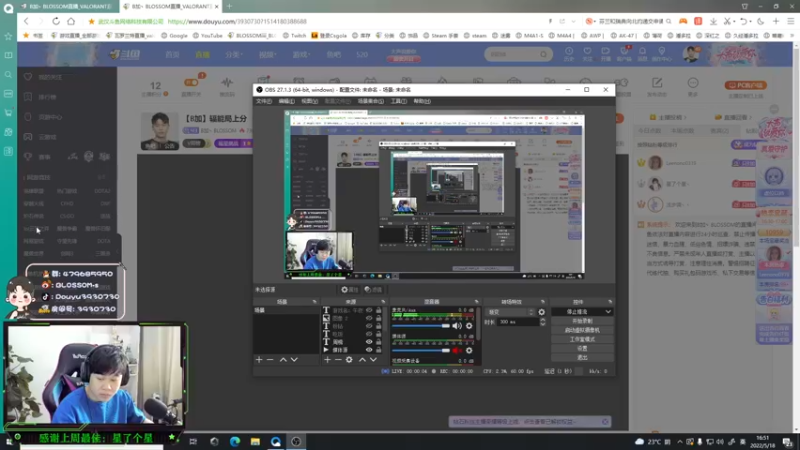This screenshot has width=800, height=450.
Task: Toggle the lock on the 媒体源 source
Action: tap(379, 350)
